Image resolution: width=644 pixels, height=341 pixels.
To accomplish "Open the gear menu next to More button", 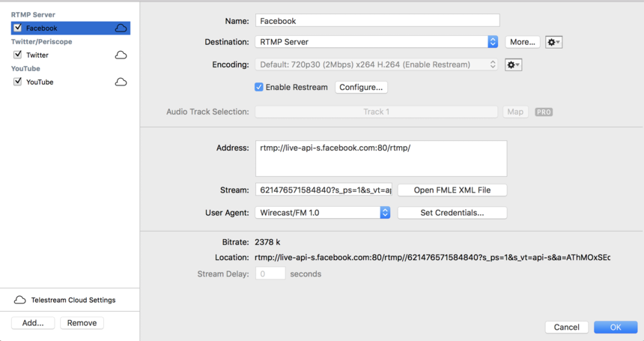I will pyautogui.click(x=553, y=42).
